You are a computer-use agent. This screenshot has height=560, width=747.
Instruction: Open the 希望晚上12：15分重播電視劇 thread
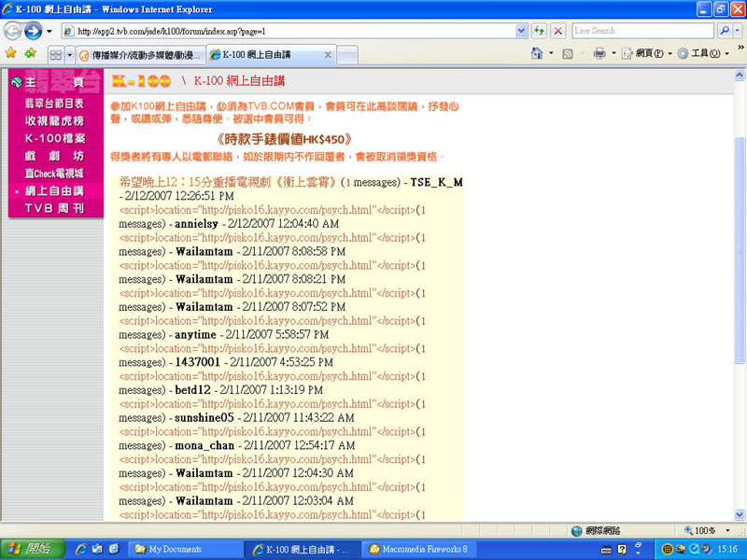pyautogui.click(x=228, y=182)
